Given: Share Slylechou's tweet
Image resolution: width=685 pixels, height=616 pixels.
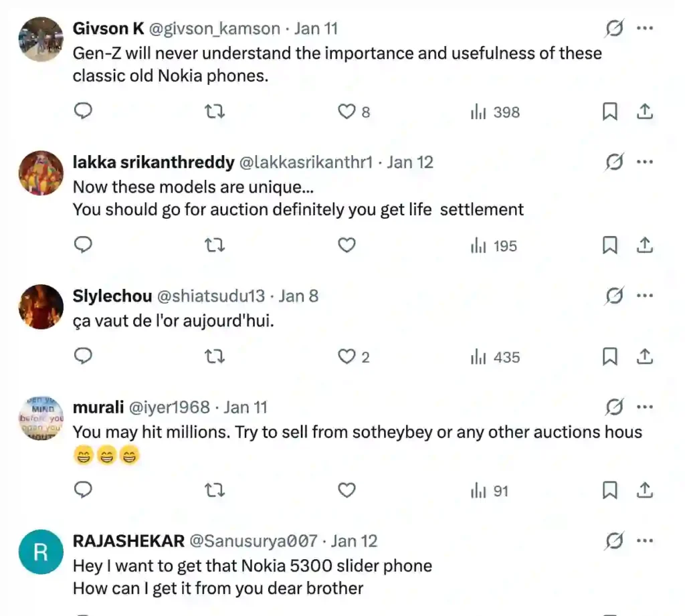Looking at the screenshot, I should [x=644, y=356].
